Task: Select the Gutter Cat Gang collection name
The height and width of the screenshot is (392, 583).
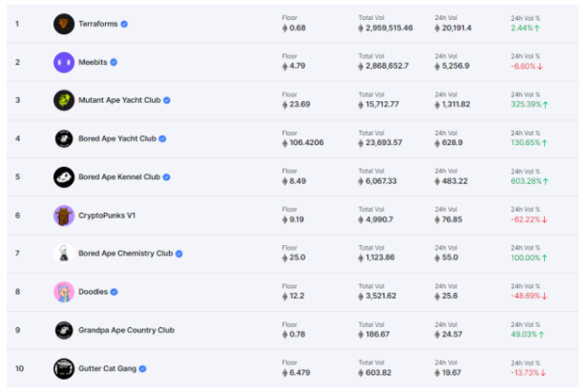Action: click(x=105, y=368)
